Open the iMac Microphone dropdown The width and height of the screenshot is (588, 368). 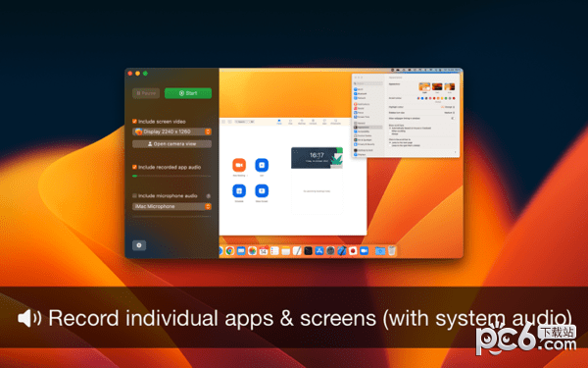(x=171, y=206)
